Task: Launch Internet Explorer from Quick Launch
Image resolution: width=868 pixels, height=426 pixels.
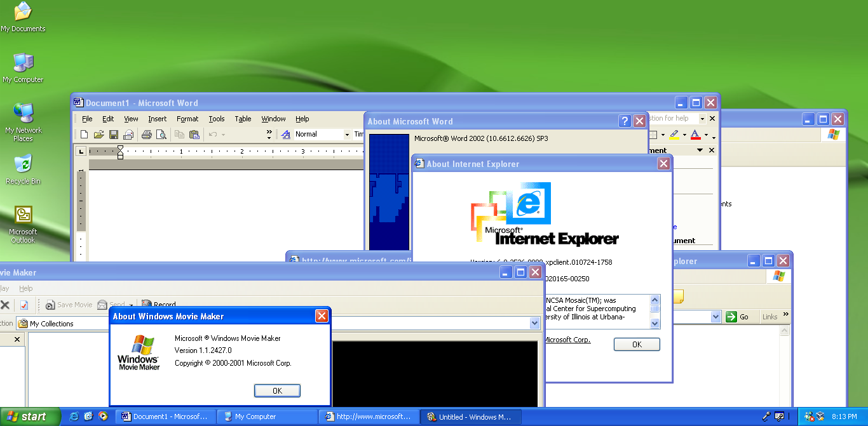Action: pos(74,416)
